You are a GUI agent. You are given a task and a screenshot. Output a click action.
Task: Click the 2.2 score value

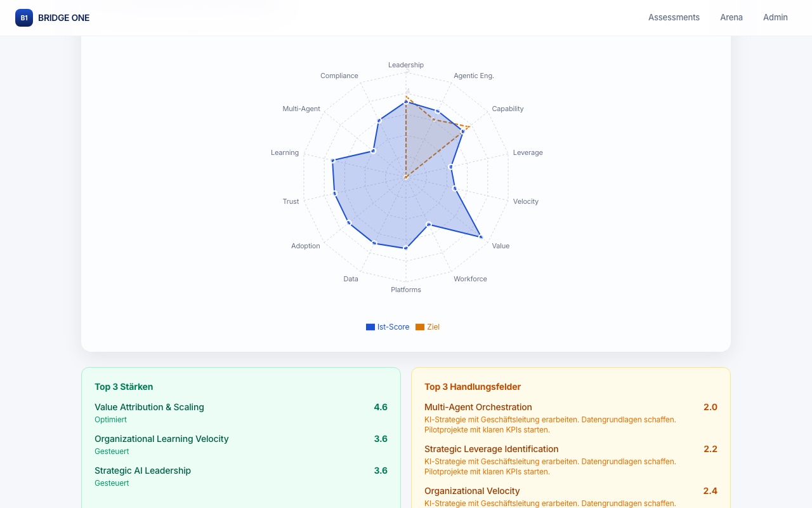click(x=710, y=449)
